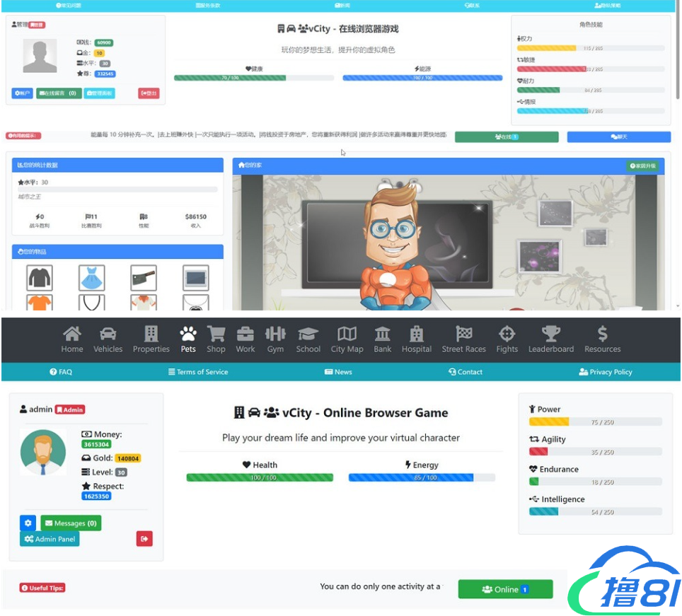Click the green 在线 online users button
This screenshot has height=616, width=682.
[507, 137]
